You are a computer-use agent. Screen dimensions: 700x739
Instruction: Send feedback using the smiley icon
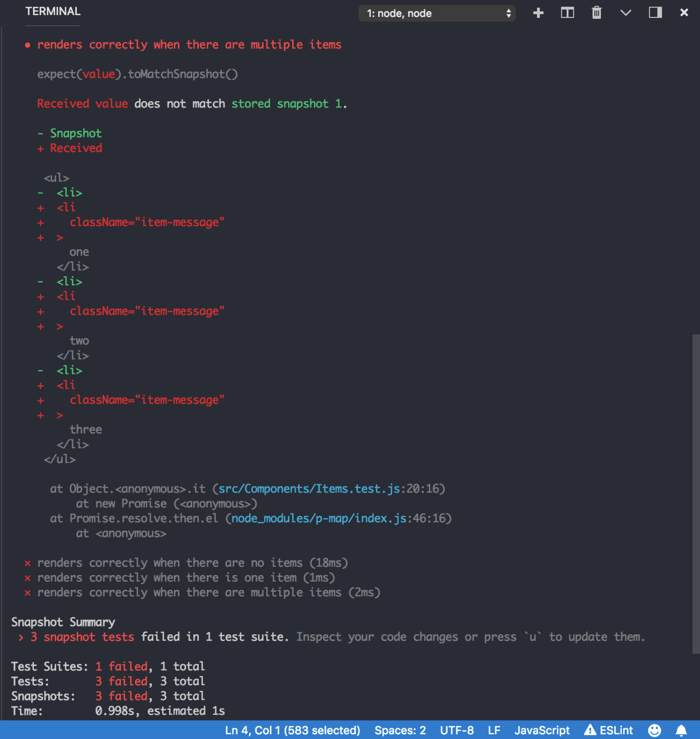tap(655, 731)
